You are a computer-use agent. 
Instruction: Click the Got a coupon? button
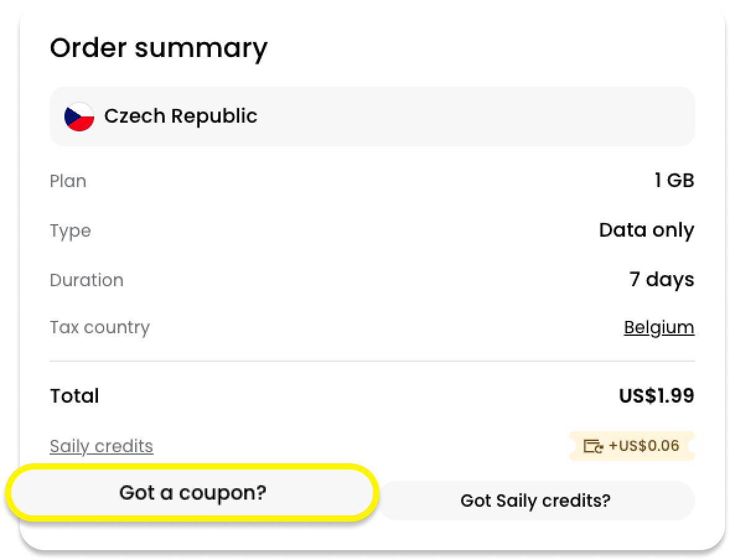pos(192,493)
